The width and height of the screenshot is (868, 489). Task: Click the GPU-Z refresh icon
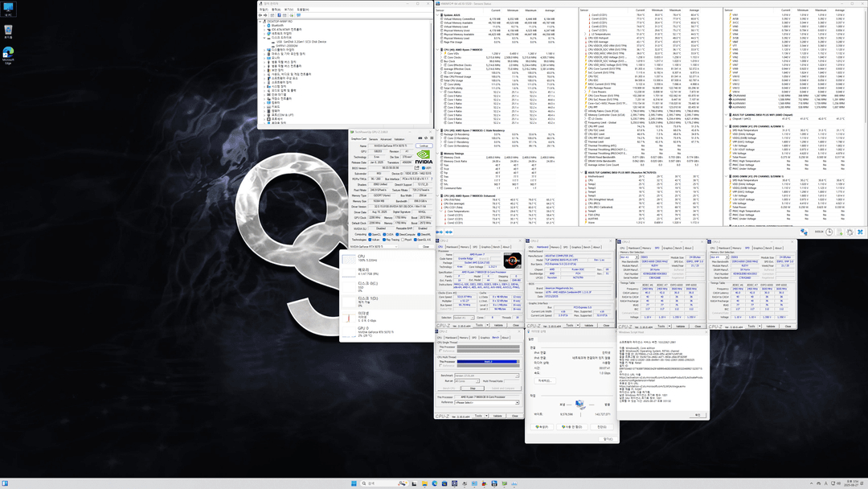(426, 138)
